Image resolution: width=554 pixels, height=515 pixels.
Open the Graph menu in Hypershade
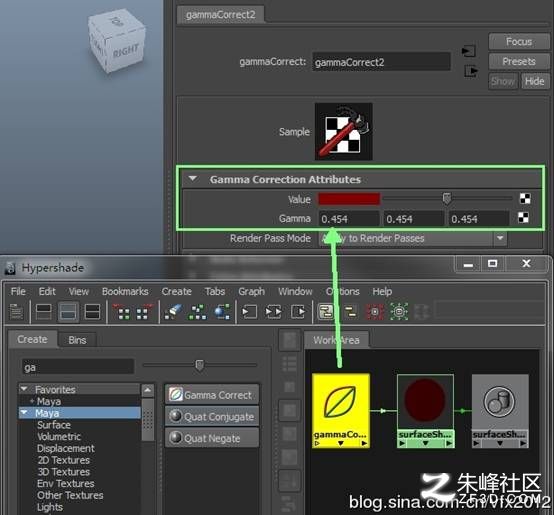pos(252,291)
